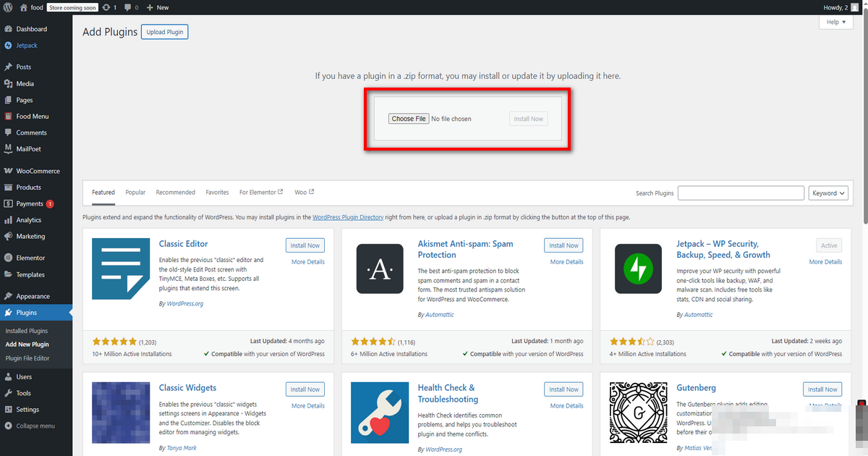Click the Gutenberg plugin thumbnail

pyautogui.click(x=638, y=413)
